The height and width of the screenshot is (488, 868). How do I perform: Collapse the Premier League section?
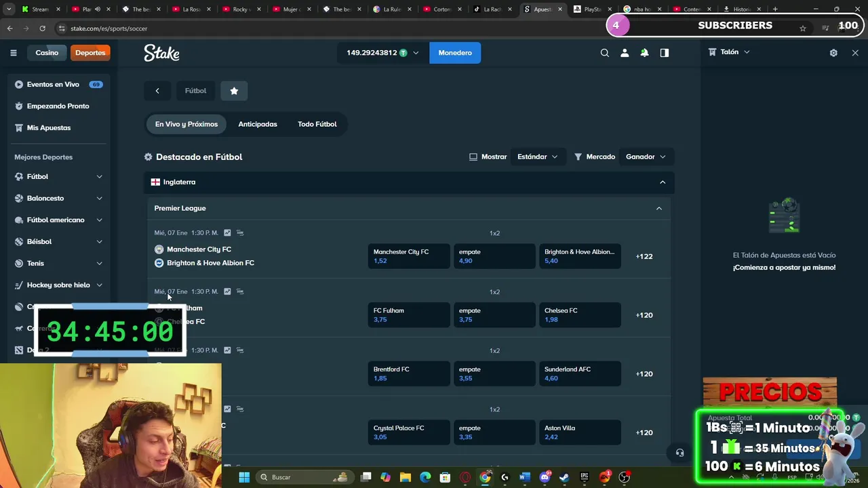pos(658,209)
